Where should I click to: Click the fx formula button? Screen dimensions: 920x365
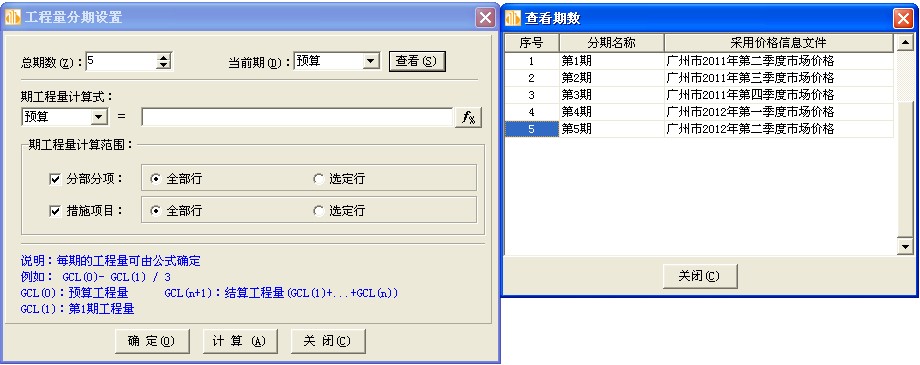[468, 117]
